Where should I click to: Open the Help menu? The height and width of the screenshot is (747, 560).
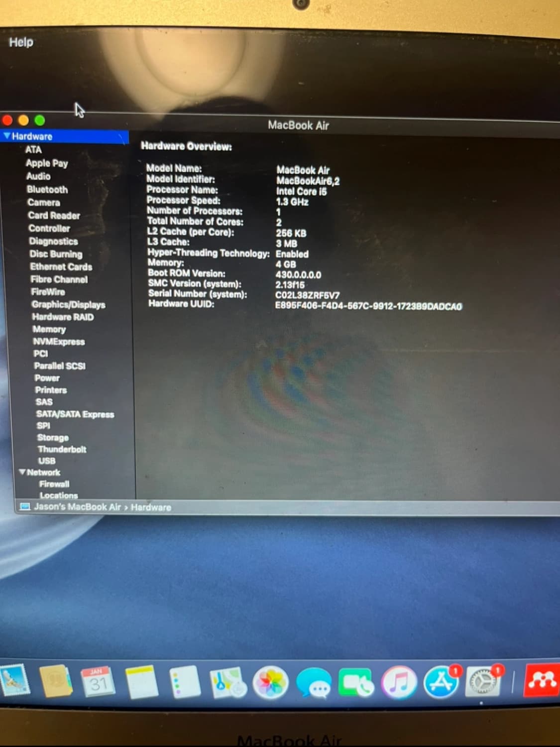[x=21, y=42]
